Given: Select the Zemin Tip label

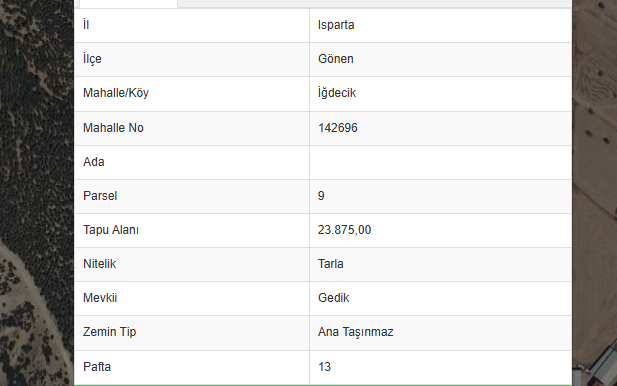Looking at the screenshot, I should coord(109,332).
